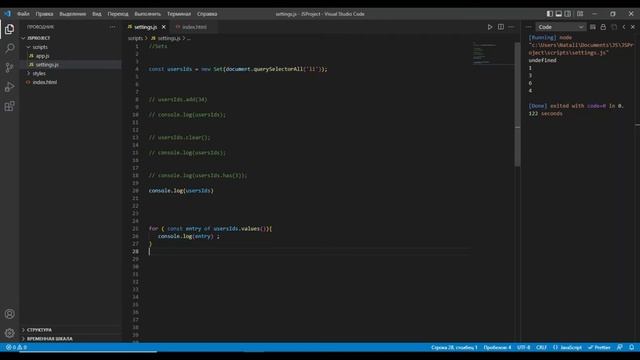640x360 pixels.
Task: Open feedback icon in status bar
Action: pyautogui.click(x=620, y=347)
